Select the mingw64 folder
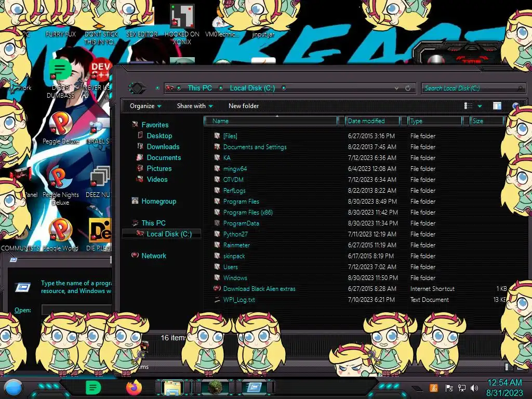The image size is (532, 399). [235, 169]
